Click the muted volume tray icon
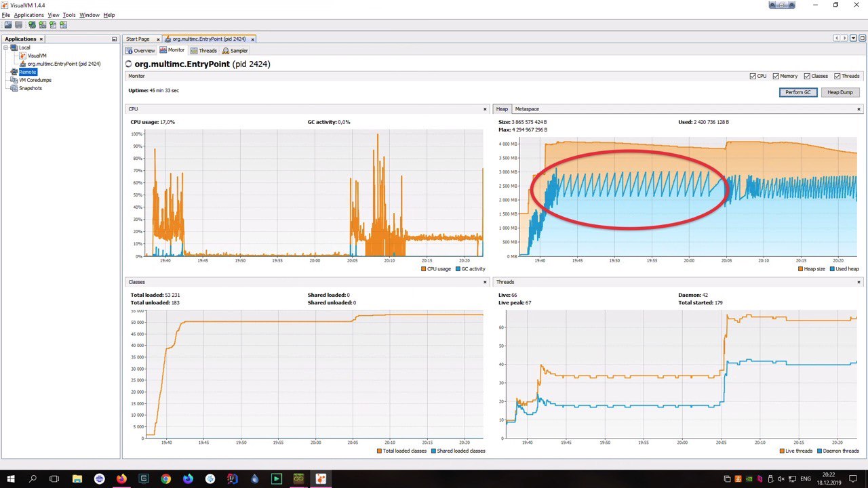Image resolution: width=868 pixels, height=488 pixels. click(781, 479)
